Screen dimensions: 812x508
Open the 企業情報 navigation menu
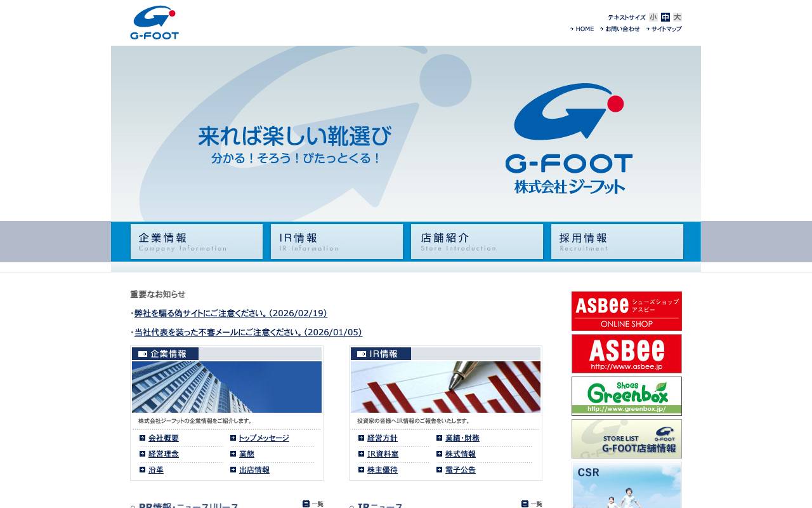(x=196, y=241)
